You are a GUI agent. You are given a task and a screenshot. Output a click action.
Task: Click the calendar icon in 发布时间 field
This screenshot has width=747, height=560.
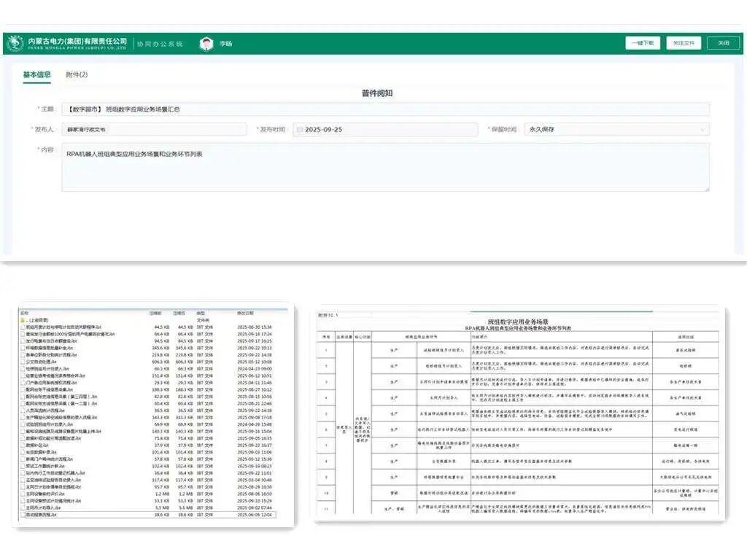[299, 130]
